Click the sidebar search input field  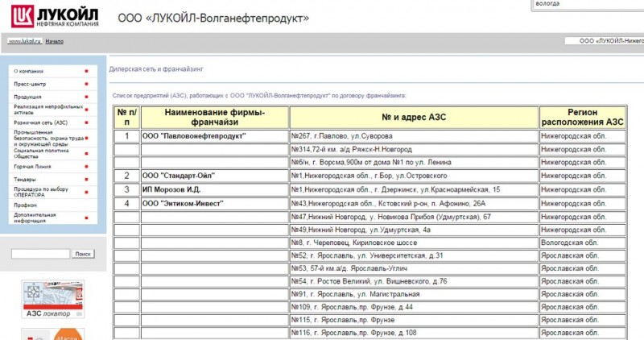[x=41, y=254]
